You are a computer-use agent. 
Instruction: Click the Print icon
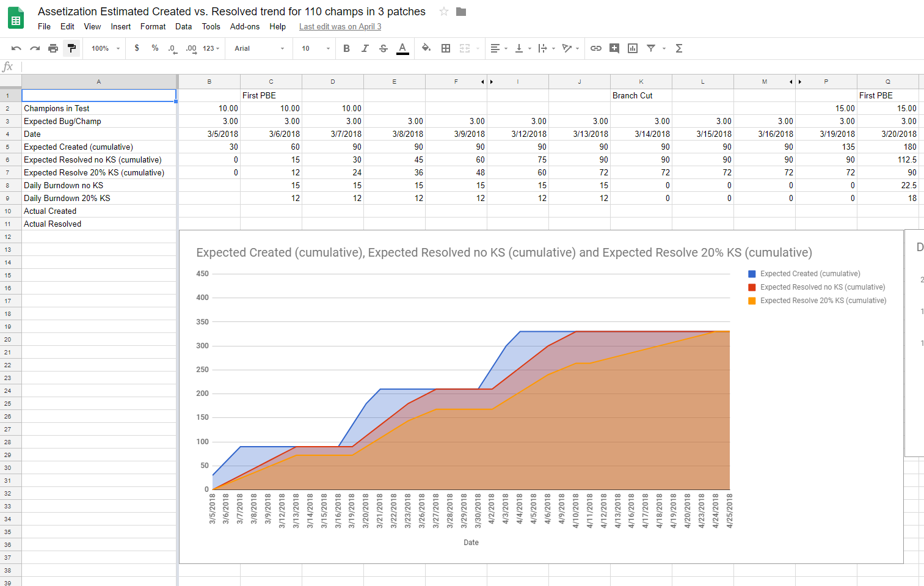pyautogui.click(x=53, y=48)
